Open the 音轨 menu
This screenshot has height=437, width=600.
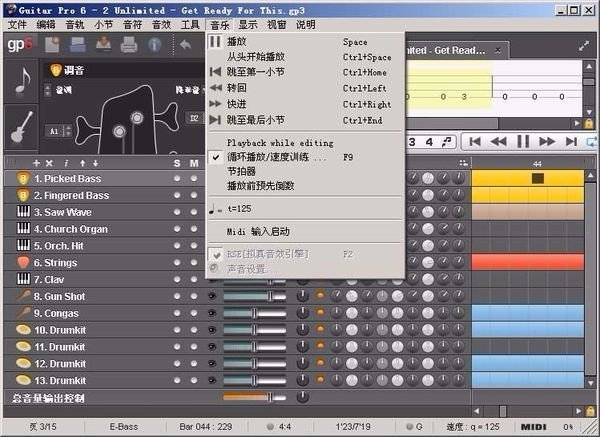click(75, 25)
